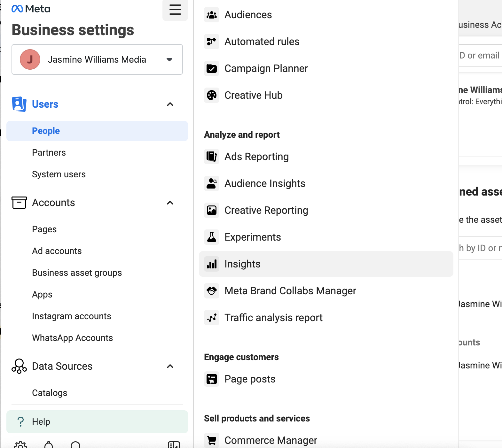The image size is (502, 448).
Task: Collapse the Data Sources section
Action: 170,367
